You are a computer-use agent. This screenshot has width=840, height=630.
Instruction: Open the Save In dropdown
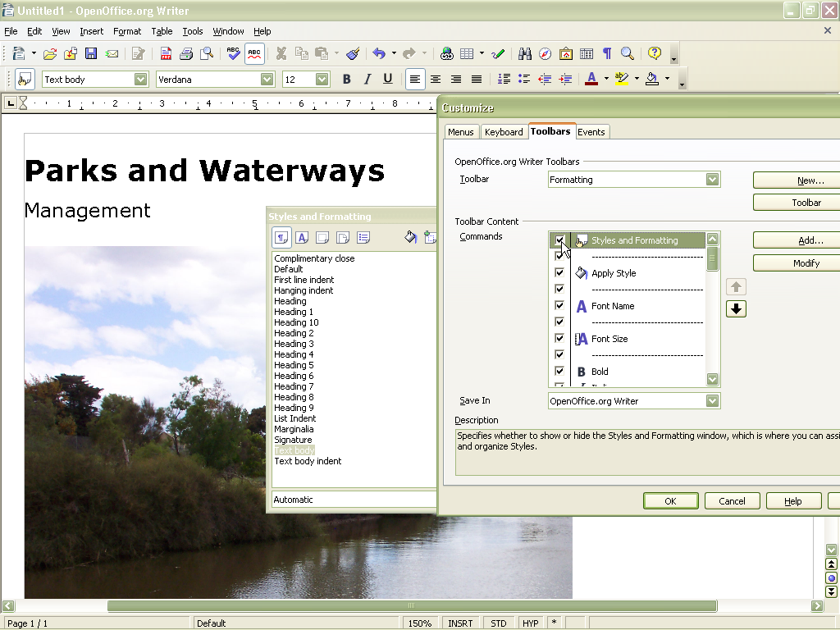pos(712,400)
